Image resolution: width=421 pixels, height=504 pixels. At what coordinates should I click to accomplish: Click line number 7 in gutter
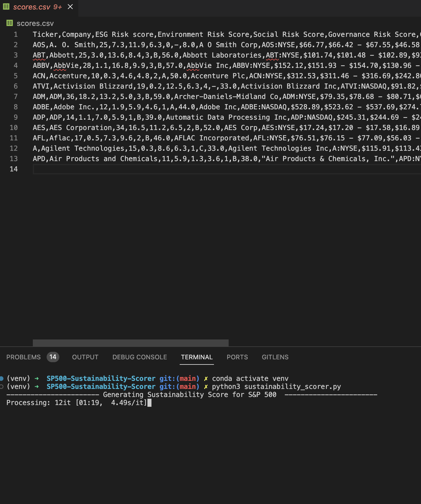pyautogui.click(x=16, y=97)
